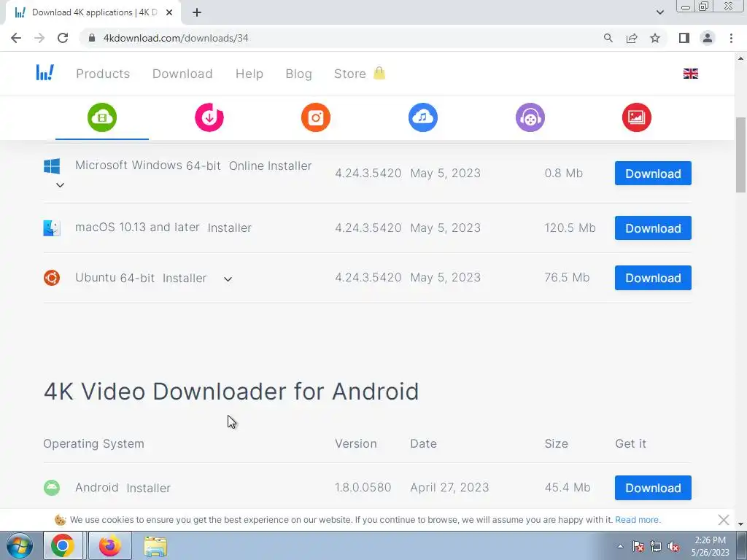Screen dimensions: 747x560
Task: Close the cookie notice with X
Action: [x=723, y=519]
